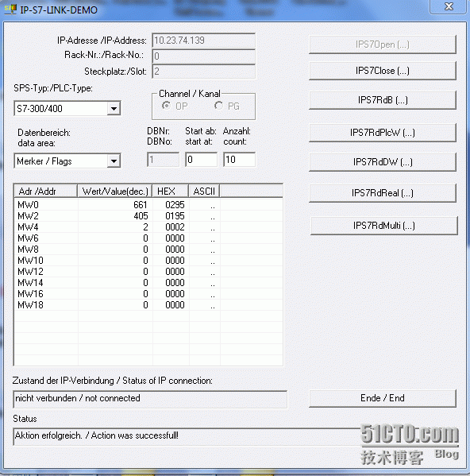Select the MW18 row in the table

click(x=148, y=305)
